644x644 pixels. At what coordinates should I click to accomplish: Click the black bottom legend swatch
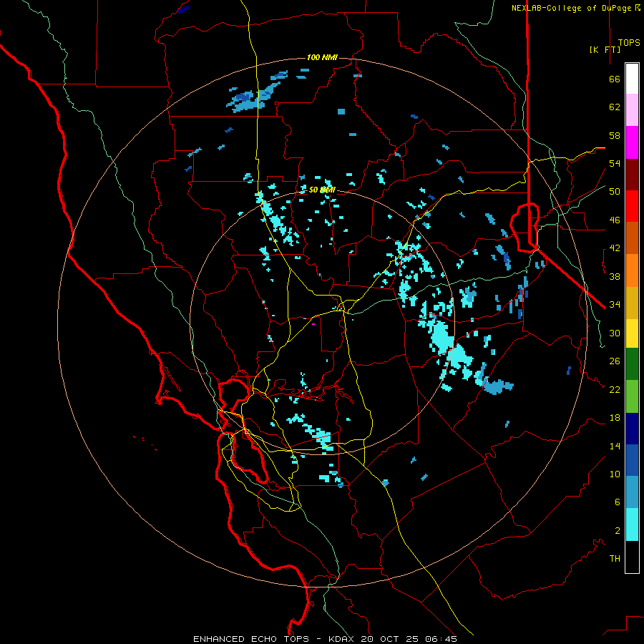pyautogui.click(x=632, y=557)
